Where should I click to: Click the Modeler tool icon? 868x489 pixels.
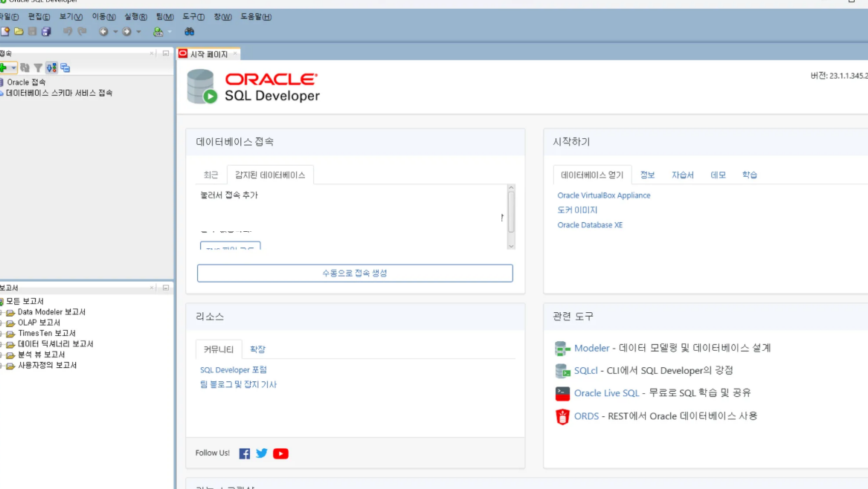pyautogui.click(x=562, y=349)
